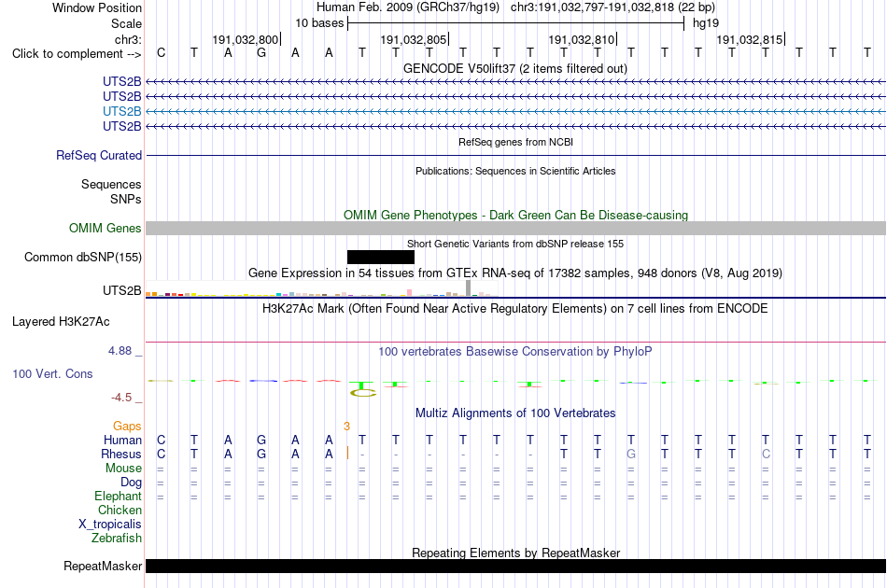The width and height of the screenshot is (887, 588).
Task: Click the Chicken species label
Action: point(120,510)
